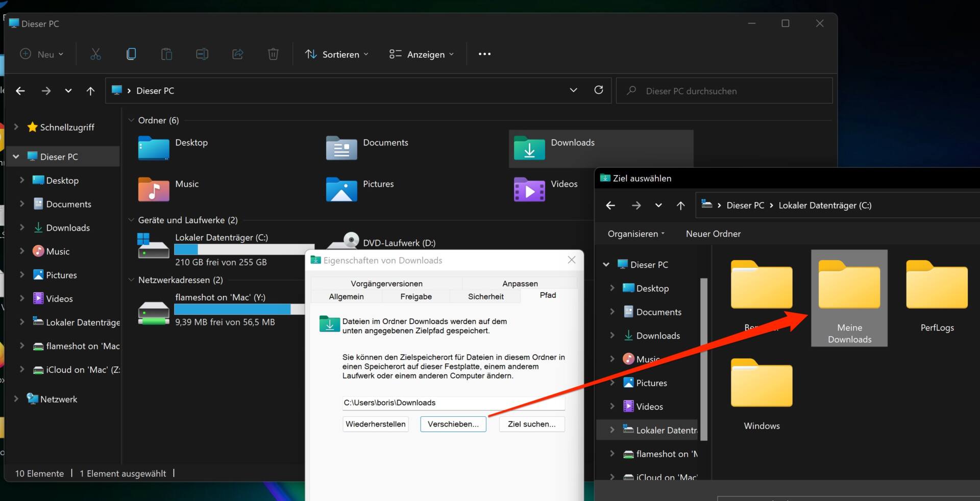This screenshot has height=501, width=980.
Task: Open the Sortieren dropdown
Action: point(336,54)
